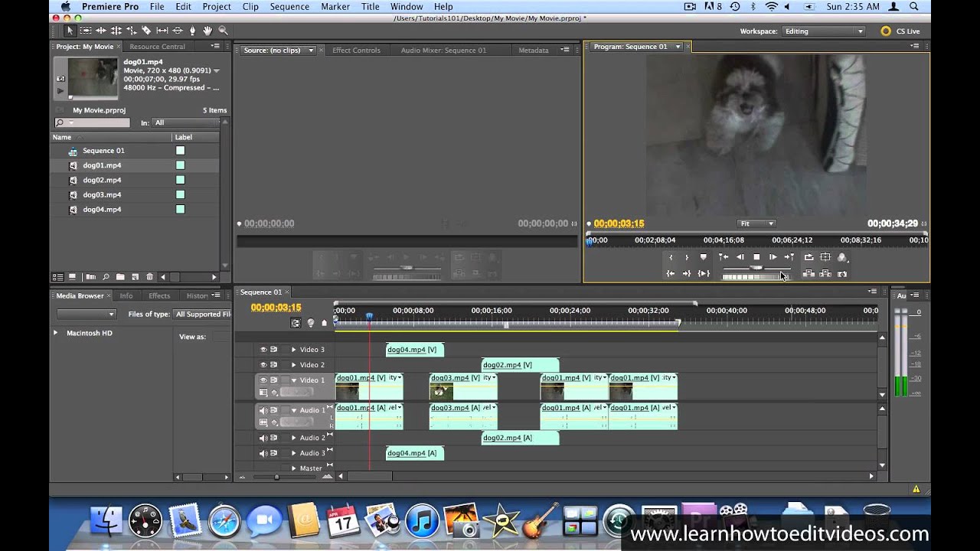Image resolution: width=980 pixels, height=551 pixels.
Task: Toggle Safe Margins button
Action: tap(825, 257)
